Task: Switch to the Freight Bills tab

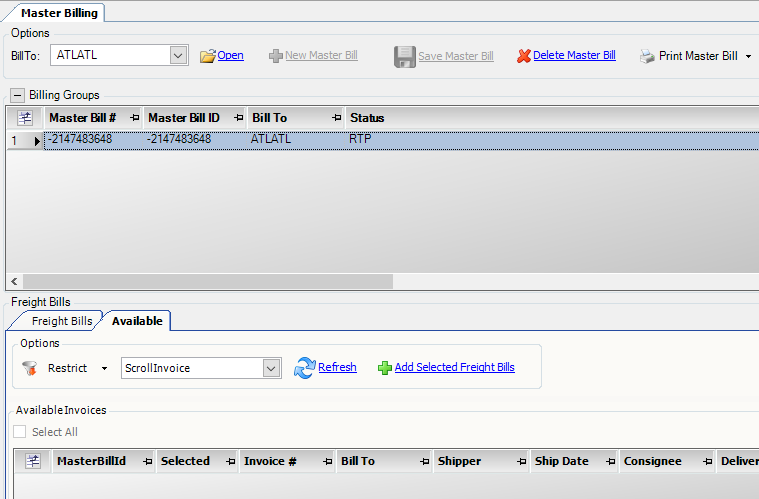Action: 61,321
